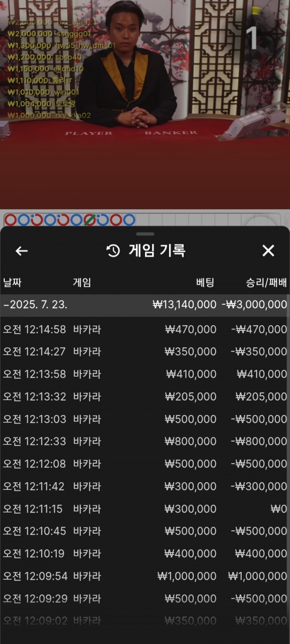Click the total loss -₩3,000,000
290x644 pixels.
coord(254,305)
